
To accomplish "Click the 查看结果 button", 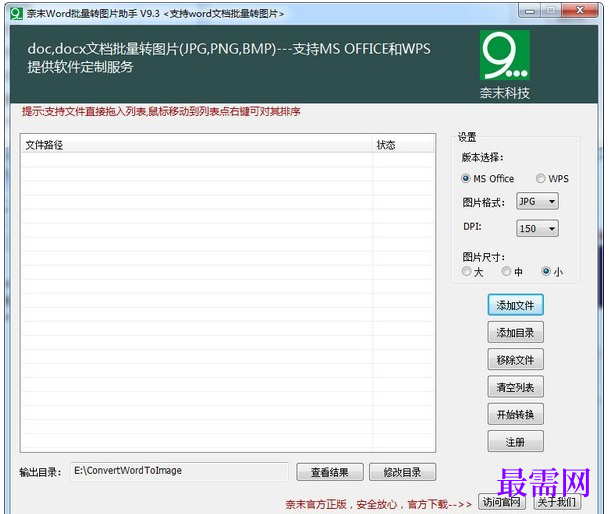I will (x=330, y=472).
